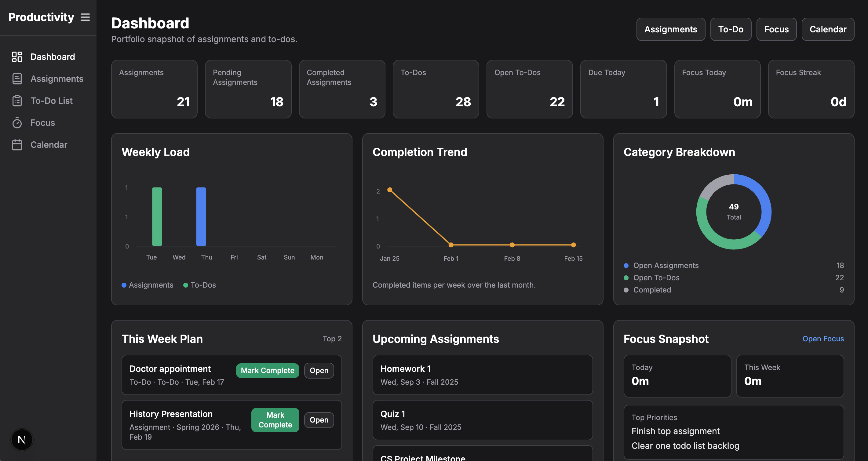Viewport: 868px width, 461px height.
Task: Click 'Clear one todo list backlog' priority
Action: coord(685,446)
